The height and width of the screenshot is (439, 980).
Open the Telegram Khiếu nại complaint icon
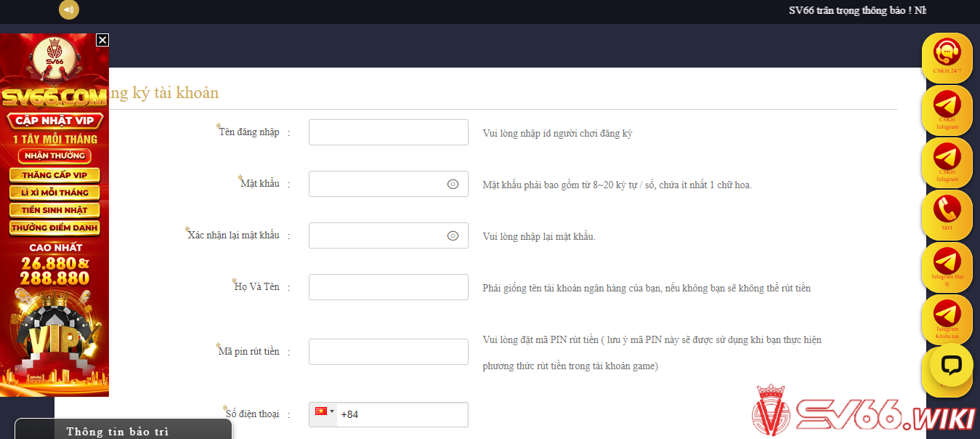[947, 319]
